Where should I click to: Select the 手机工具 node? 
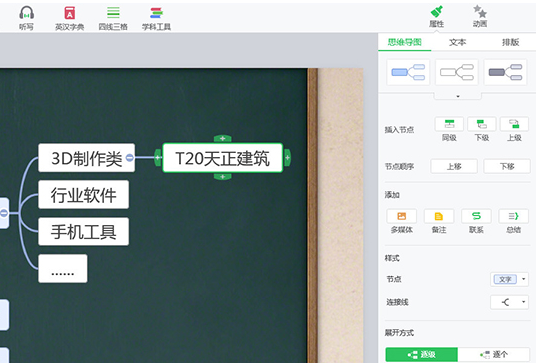(x=83, y=232)
